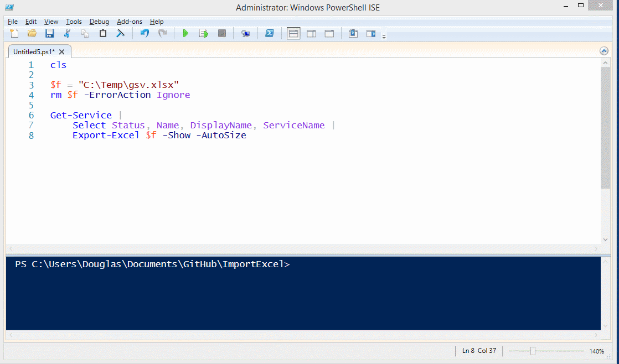Run the script with the green play icon
The height and width of the screenshot is (364, 619).
185,34
